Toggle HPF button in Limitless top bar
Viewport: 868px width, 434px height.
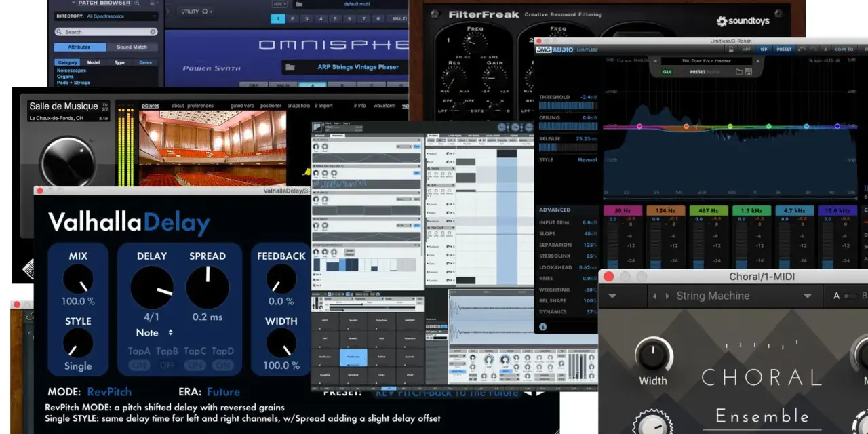point(746,50)
